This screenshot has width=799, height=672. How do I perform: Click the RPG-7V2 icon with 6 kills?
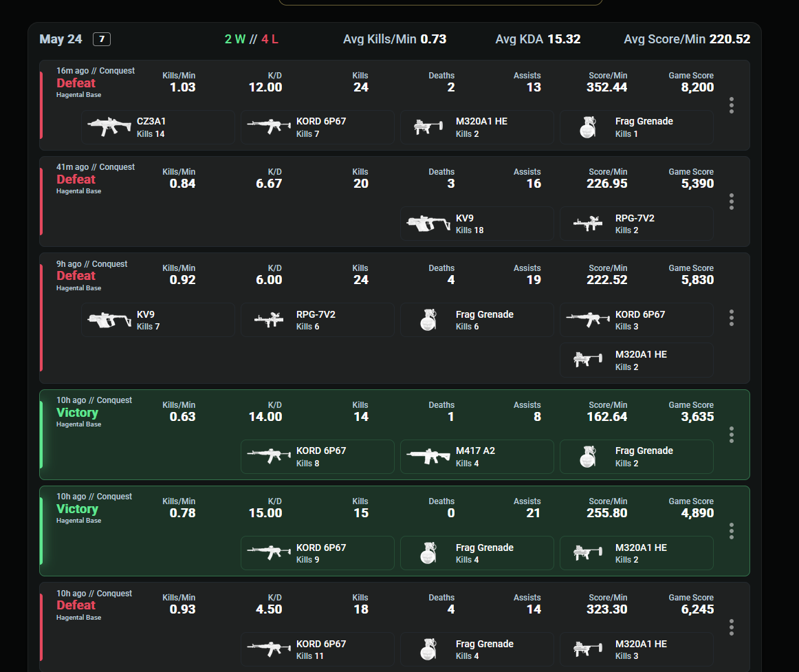pyautogui.click(x=269, y=320)
